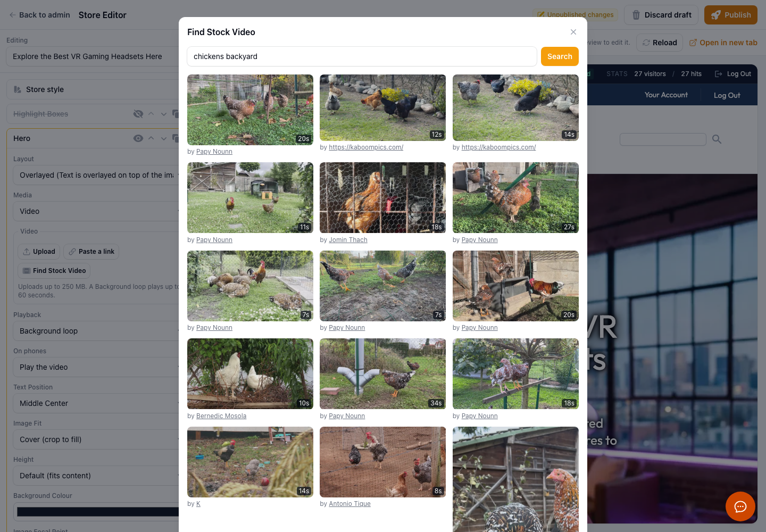
Task: Select the 34s chicken video thumbnail
Action: coord(382,373)
